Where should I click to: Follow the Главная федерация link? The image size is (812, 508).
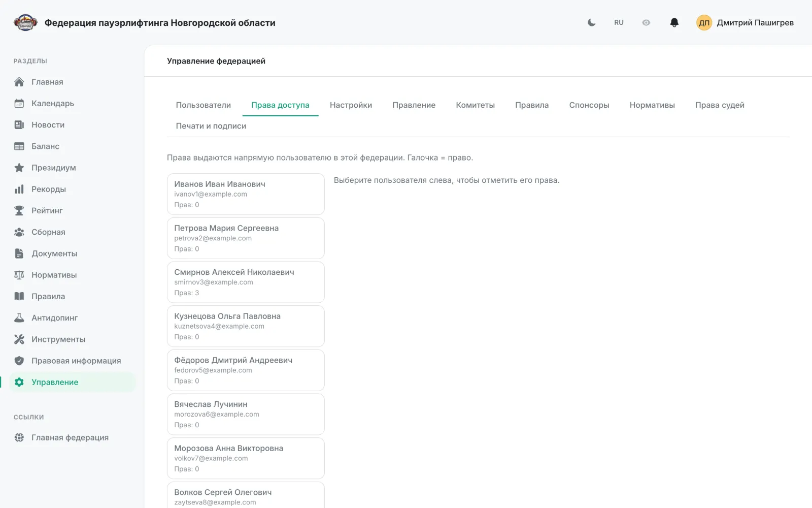(73, 437)
